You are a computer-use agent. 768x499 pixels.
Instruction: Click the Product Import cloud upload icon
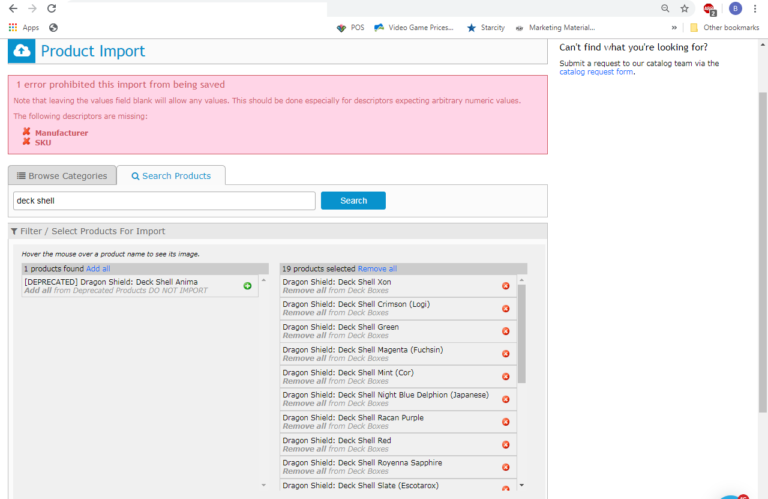click(x=22, y=51)
